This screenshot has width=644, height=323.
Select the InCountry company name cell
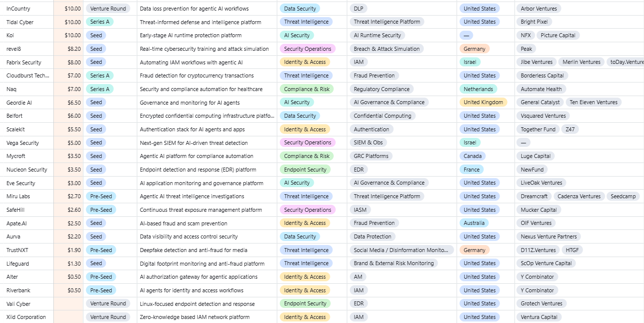click(27, 9)
